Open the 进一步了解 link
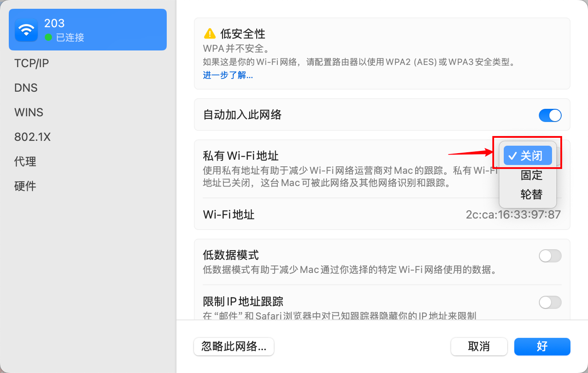This screenshot has width=588, height=373. click(228, 75)
